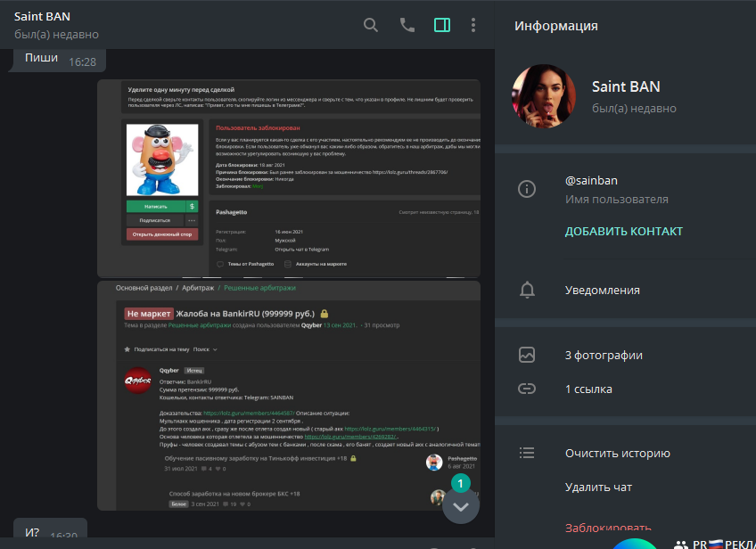
Task: Click Saint BAN name in info panel
Action: 626,86
